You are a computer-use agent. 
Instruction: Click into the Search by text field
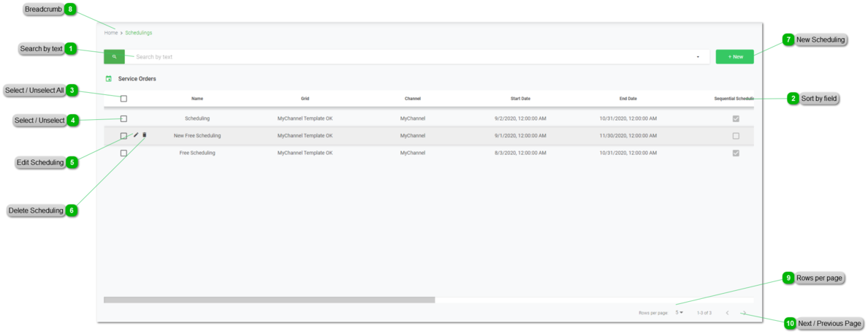point(409,57)
